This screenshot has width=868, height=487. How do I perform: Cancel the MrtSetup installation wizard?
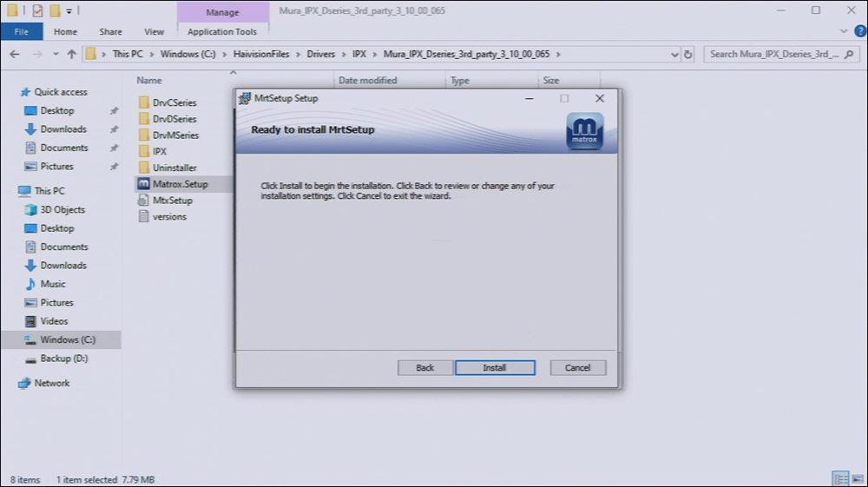tap(577, 368)
